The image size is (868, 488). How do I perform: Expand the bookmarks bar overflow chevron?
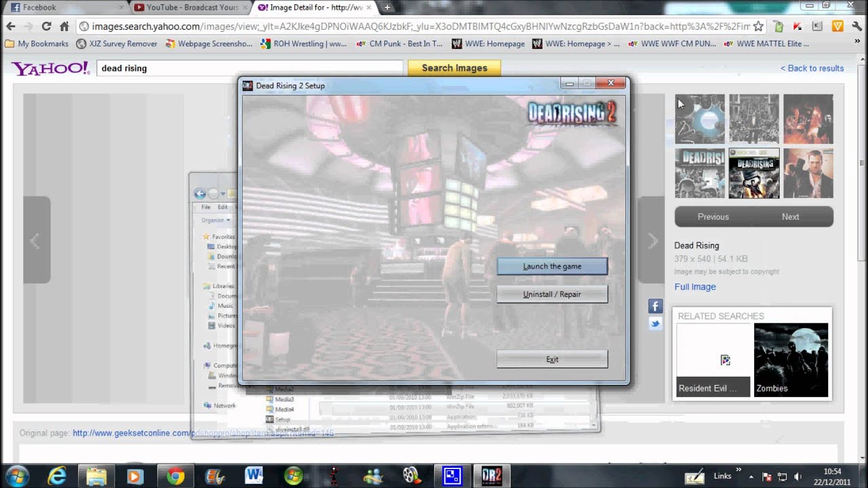click(x=859, y=43)
